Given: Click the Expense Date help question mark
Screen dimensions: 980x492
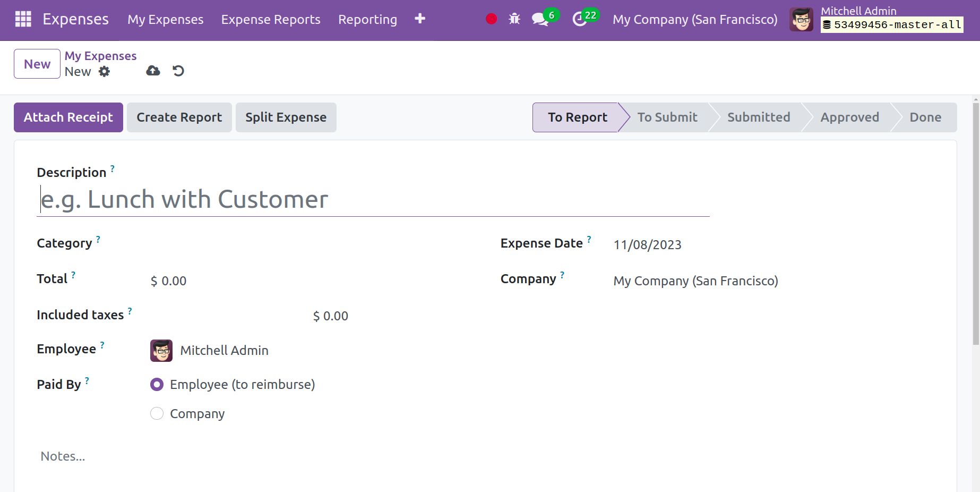Looking at the screenshot, I should point(589,239).
